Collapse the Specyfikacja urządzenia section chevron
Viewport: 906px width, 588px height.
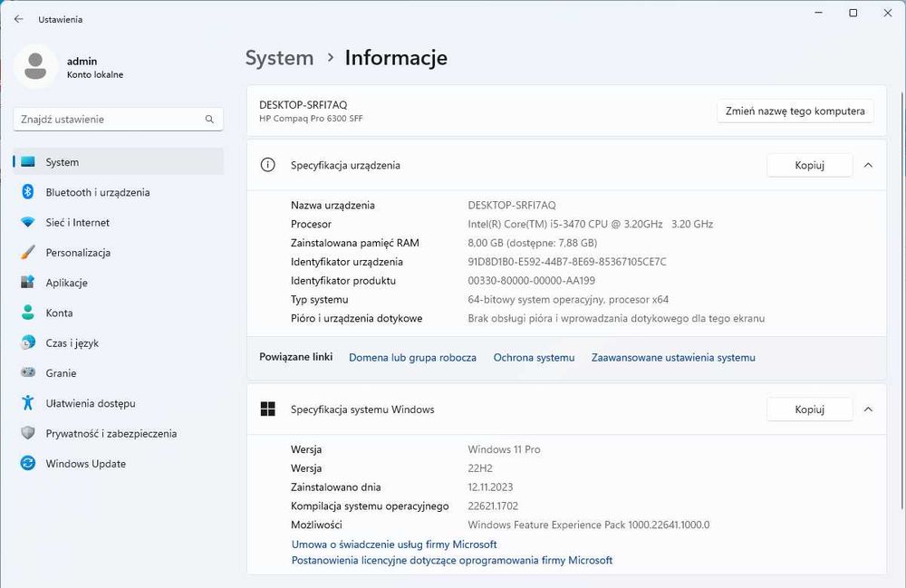(x=868, y=165)
